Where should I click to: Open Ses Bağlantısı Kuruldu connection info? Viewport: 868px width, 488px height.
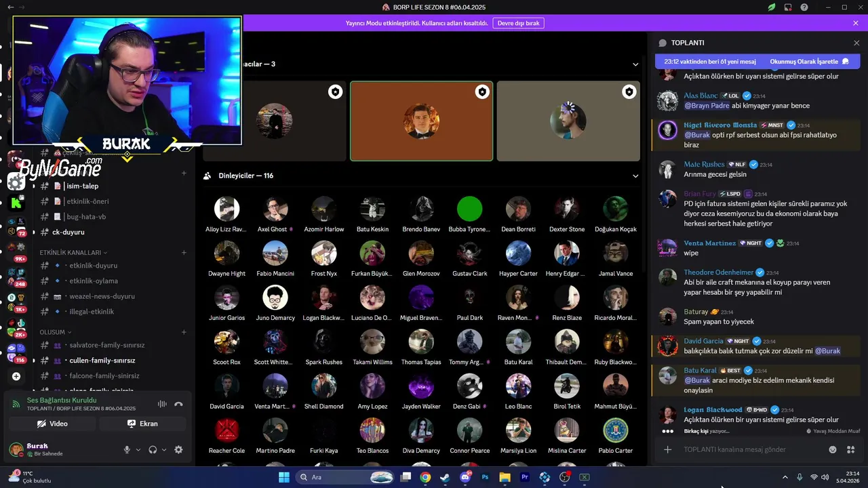[61, 400]
